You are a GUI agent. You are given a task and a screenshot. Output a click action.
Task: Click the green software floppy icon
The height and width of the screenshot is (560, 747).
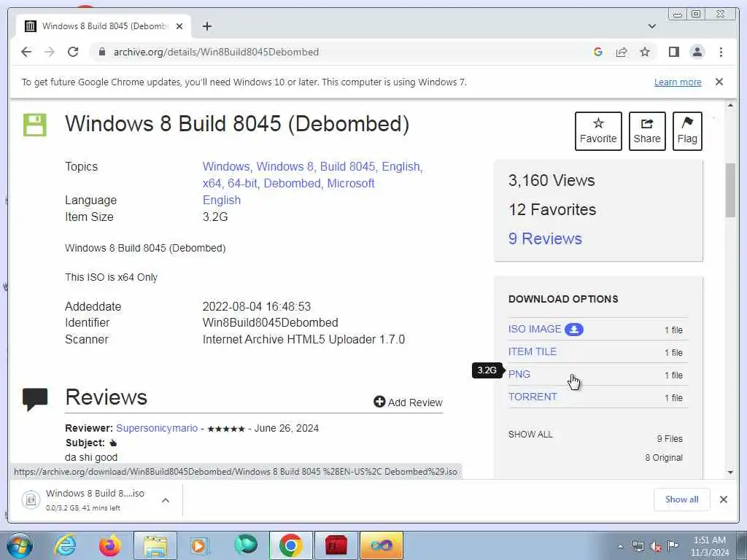[x=35, y=125]
